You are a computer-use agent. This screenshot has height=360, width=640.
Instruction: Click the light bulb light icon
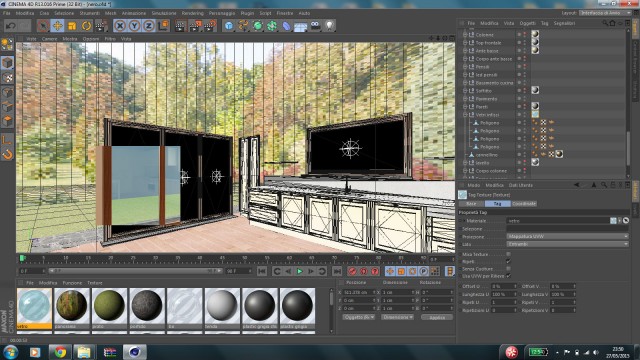click(x=329, y=26)
